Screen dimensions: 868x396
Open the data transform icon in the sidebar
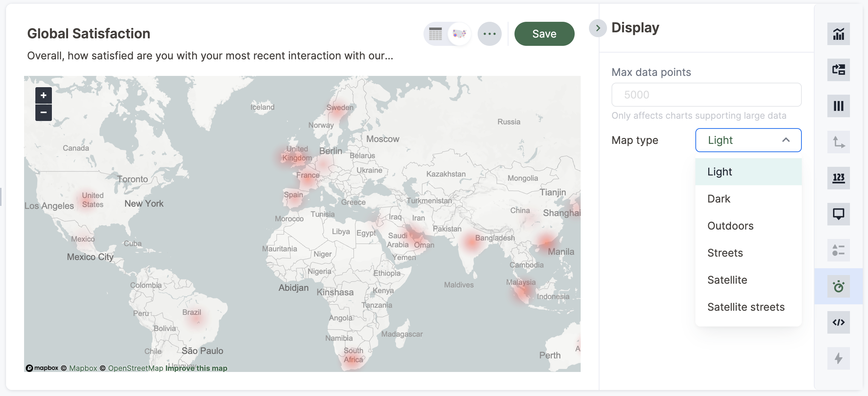pos(838,70)
